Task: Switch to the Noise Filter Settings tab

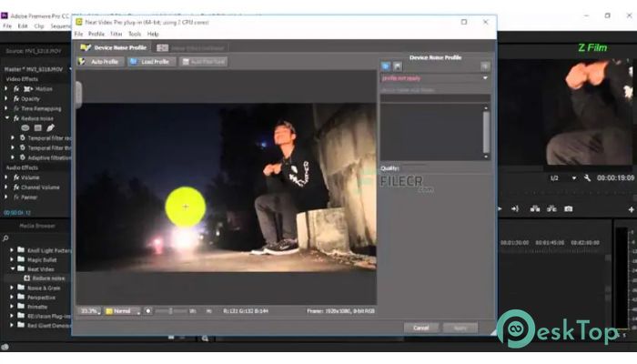Action: [x=190, y=48]
